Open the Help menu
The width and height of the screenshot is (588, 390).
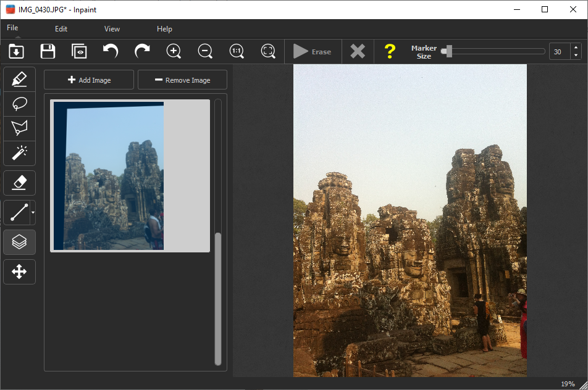pos(164,29)
